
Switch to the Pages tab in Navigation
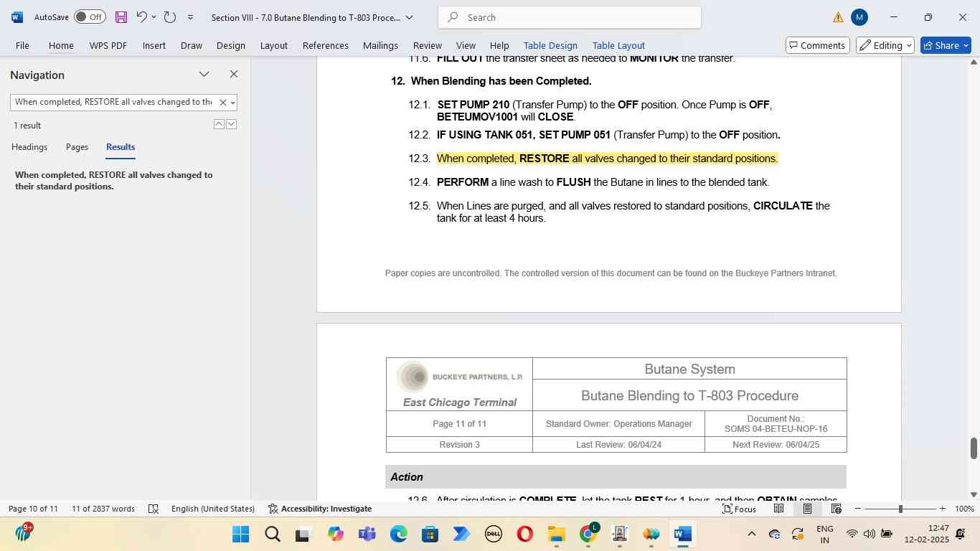pos(77,147)
